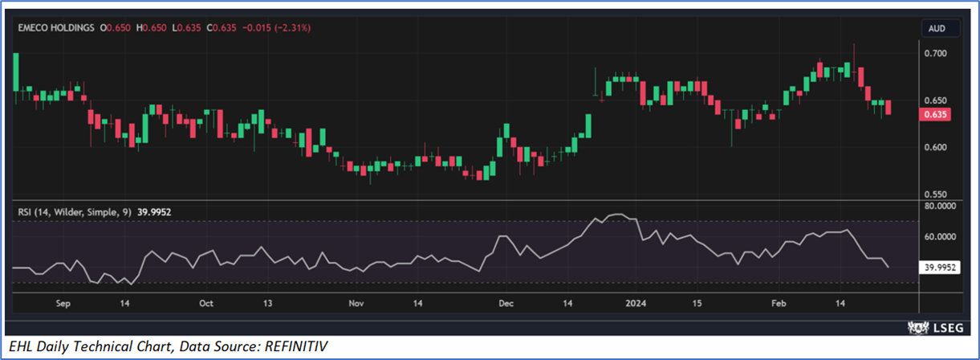Click the 15 January date axis label
The height and width of the screenshot is (360, 980).
pyautogui.click(x=697, y=305)
